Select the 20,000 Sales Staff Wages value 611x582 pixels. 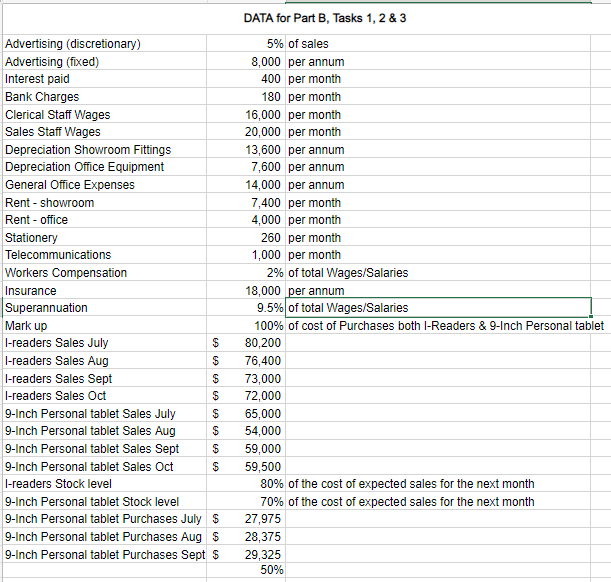tap(246, 132)
